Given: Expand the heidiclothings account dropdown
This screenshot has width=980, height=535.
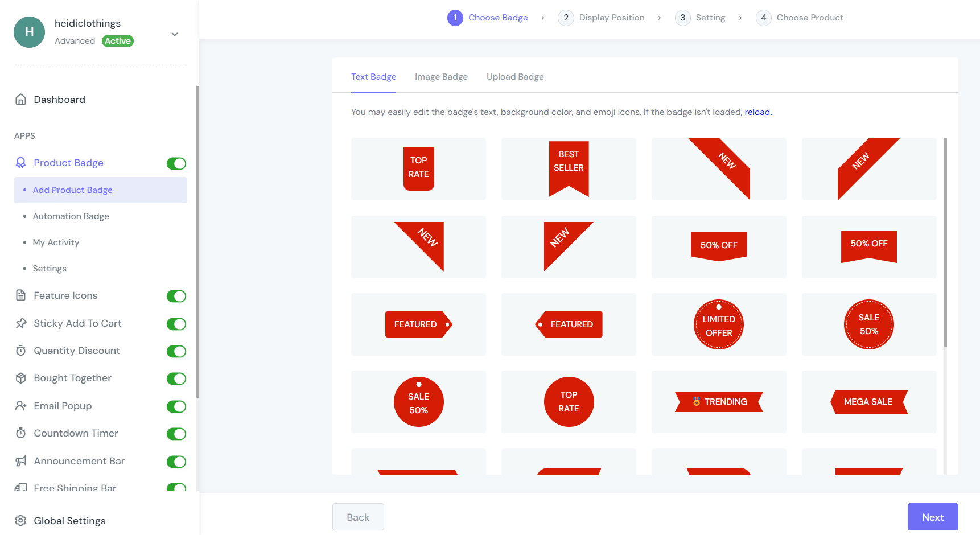Looking at the screenshot, I should (175, 34).
